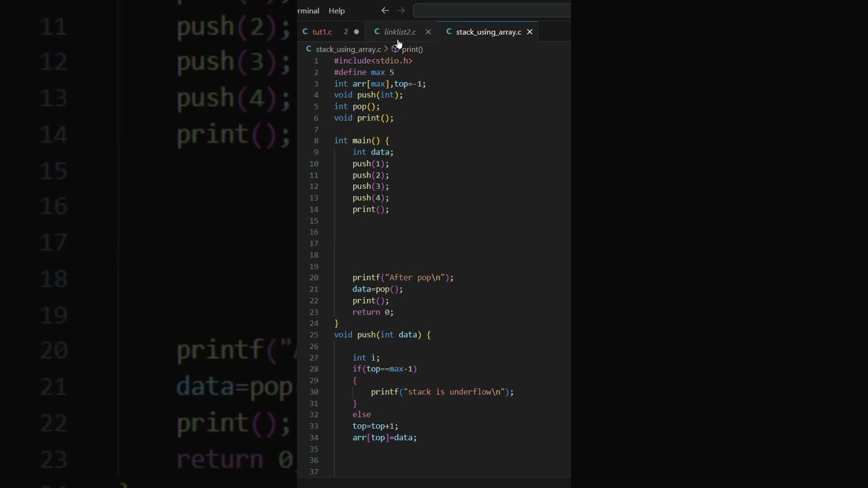Click the 'void push(int);' declaration

tap(368, 95)
